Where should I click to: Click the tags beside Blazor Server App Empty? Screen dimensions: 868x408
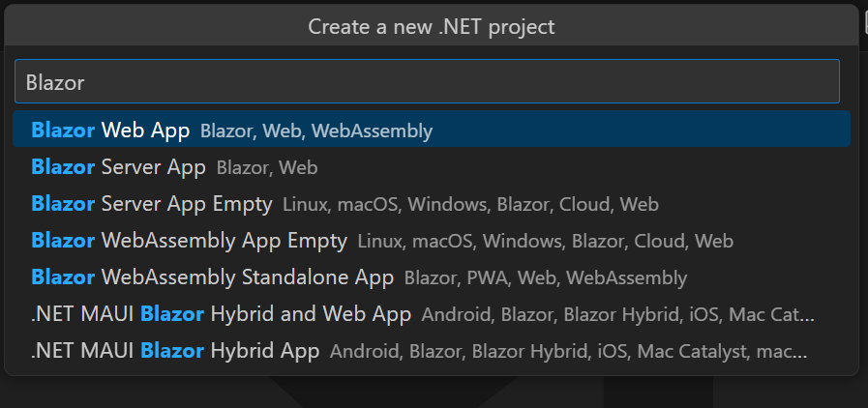(x=470, y=205)
